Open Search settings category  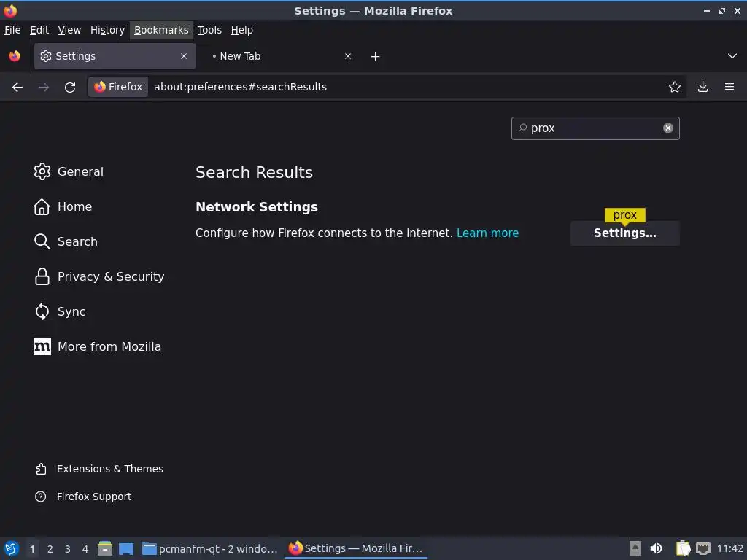(66, 241)
